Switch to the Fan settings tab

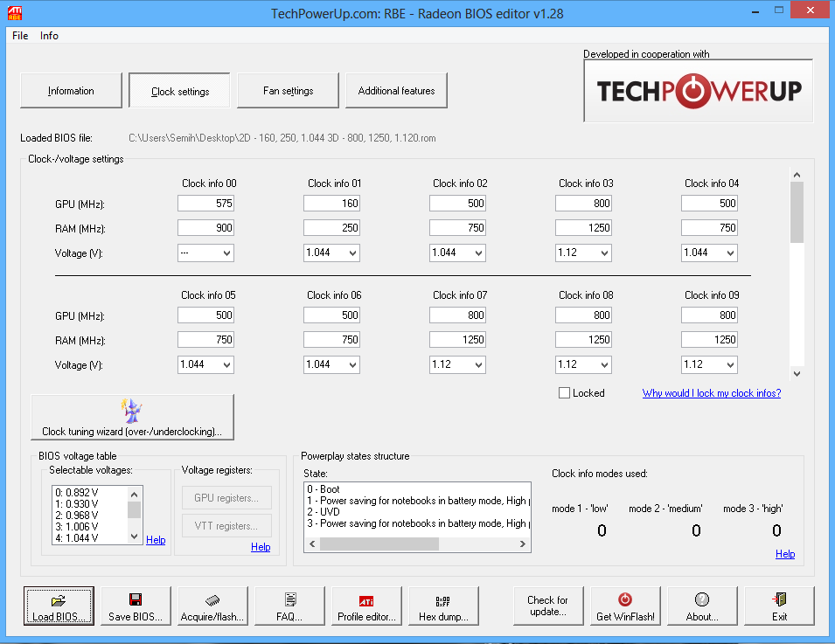(288, 91)
